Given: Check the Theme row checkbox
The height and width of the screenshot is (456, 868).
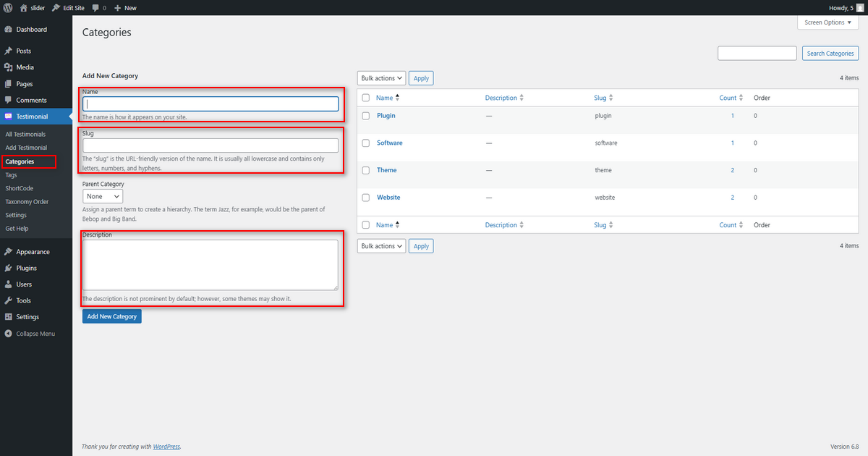Looking at the screenshot, I should tap(366, 170).
